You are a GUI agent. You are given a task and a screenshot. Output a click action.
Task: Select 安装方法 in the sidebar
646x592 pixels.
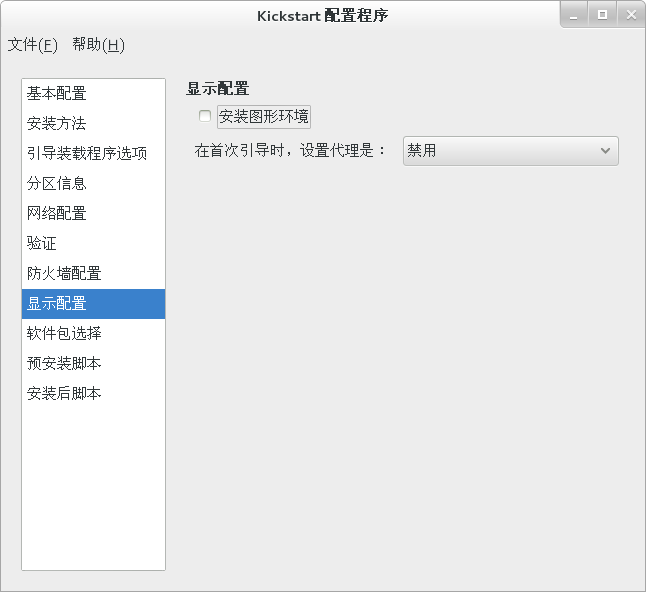[94, 123]
